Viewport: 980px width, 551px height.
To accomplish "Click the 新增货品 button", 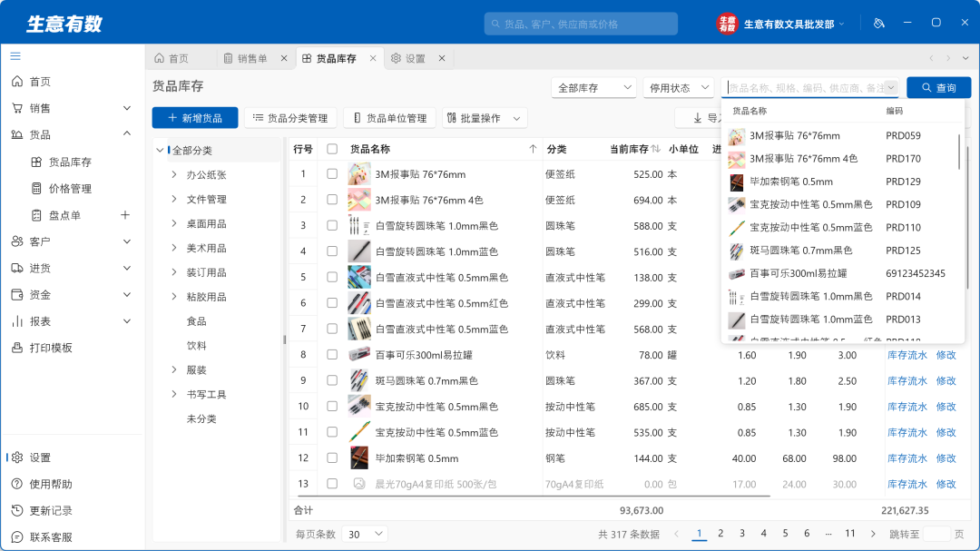I will [195, 118].
